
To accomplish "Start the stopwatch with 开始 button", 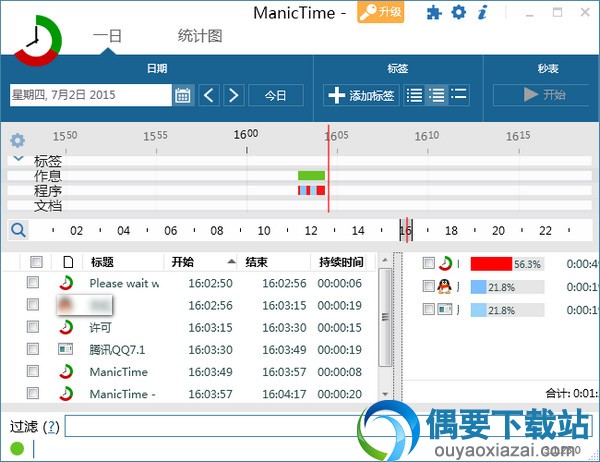I will coord(543,95).
